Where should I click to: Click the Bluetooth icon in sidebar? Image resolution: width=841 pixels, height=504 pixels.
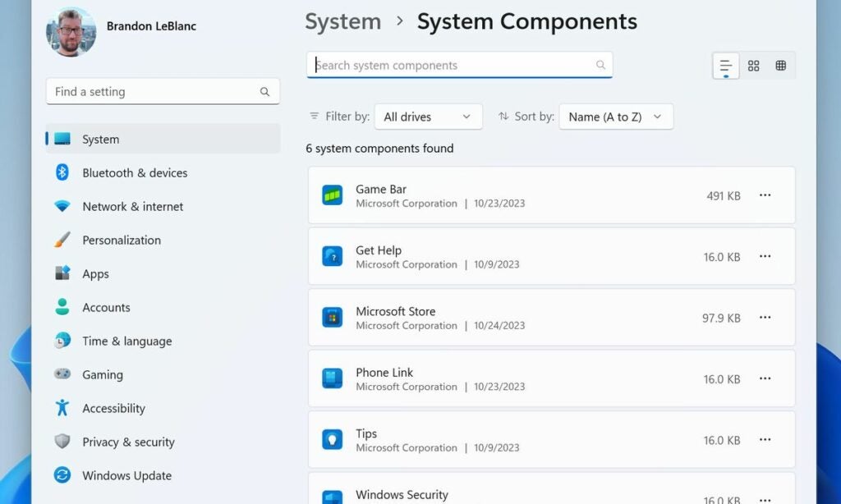click(x=62, y=172)
